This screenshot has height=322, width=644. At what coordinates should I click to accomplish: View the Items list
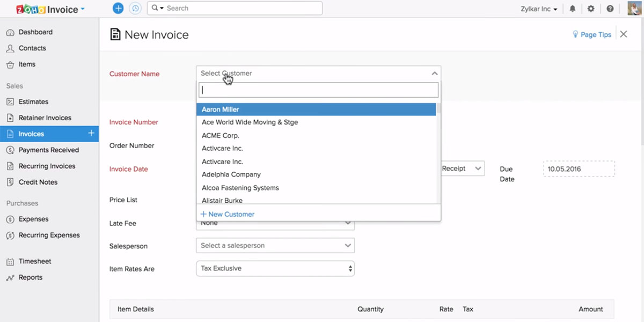click(26, 64)
